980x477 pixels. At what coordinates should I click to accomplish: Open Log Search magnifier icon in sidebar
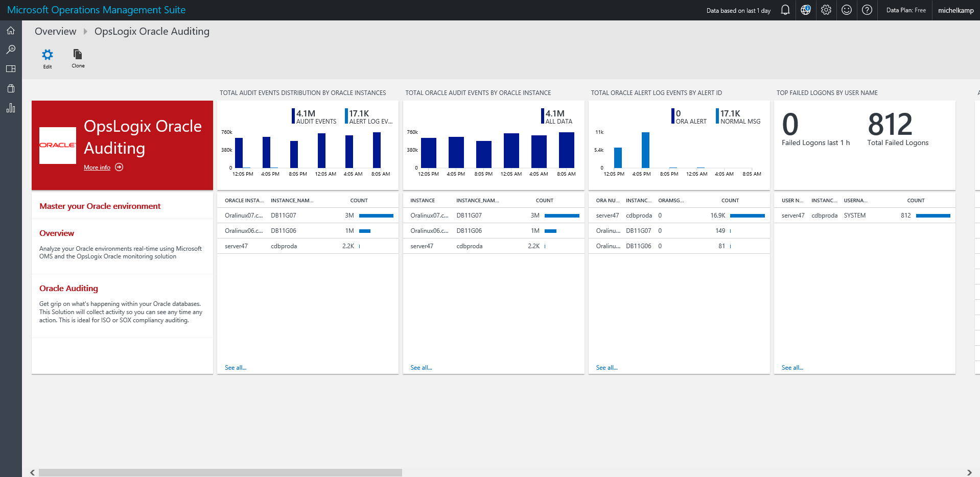coord(11,50)
